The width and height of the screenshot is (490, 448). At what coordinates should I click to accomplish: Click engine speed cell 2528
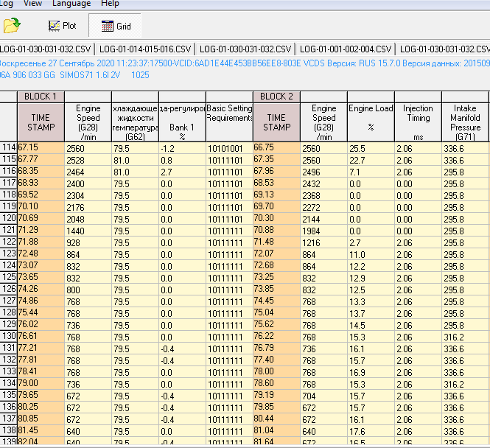(x=88, y=161)
